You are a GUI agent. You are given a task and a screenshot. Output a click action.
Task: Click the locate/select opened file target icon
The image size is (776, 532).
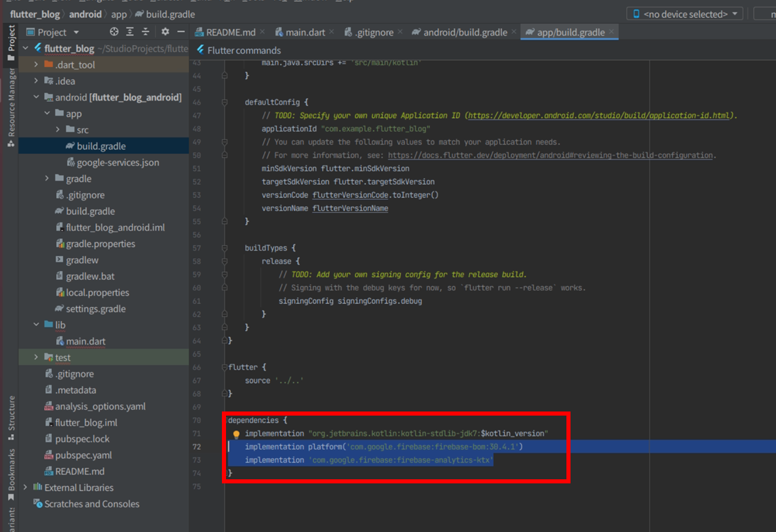tap(114, 31)
